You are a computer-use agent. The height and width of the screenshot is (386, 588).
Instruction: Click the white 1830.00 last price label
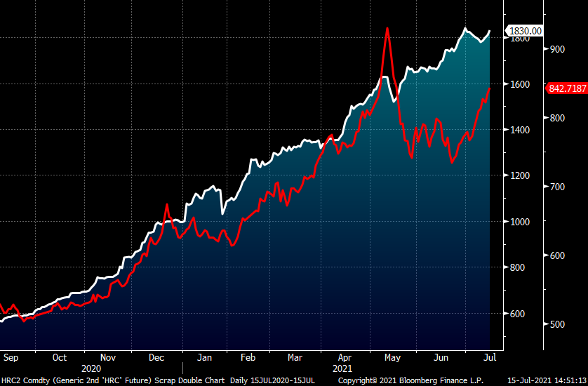[x=525, y=31]
